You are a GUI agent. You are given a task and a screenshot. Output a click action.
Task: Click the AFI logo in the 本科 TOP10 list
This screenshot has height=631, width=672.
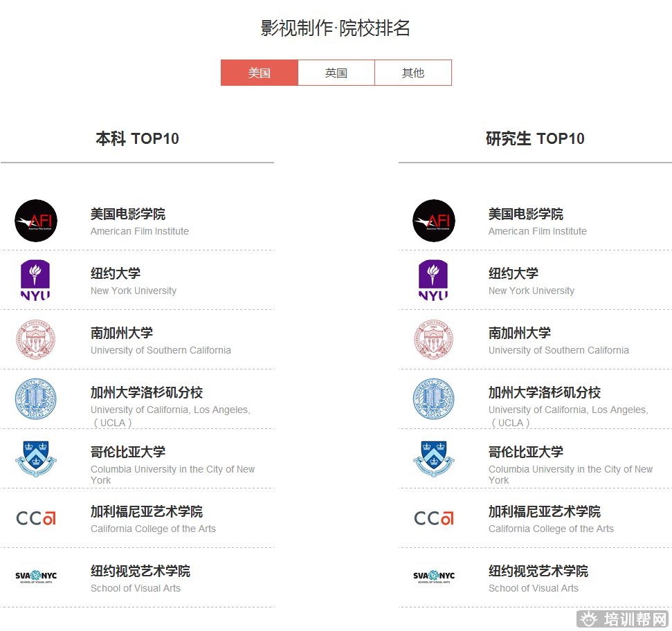point(36,221)
